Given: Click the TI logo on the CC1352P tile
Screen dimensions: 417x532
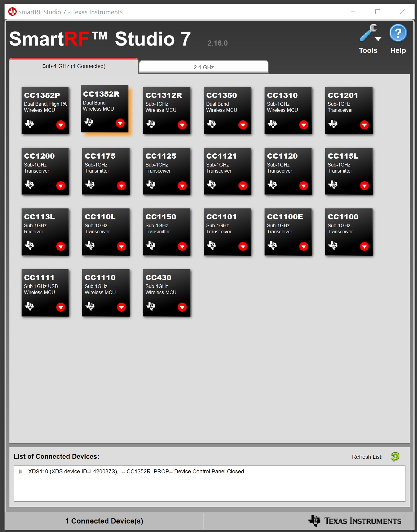Looking at the screenshot, I should click(29, 124).
